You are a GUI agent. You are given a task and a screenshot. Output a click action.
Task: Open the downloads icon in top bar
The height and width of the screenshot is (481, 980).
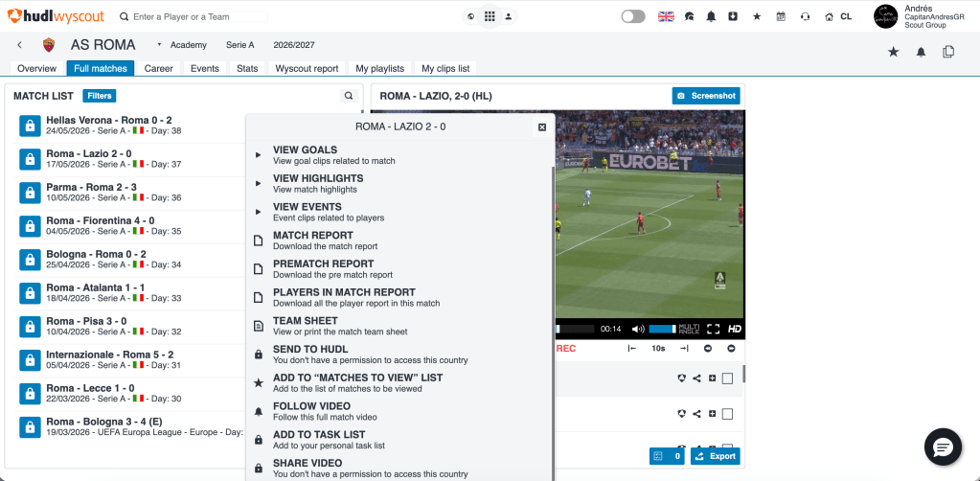click(x=733, y=17)
